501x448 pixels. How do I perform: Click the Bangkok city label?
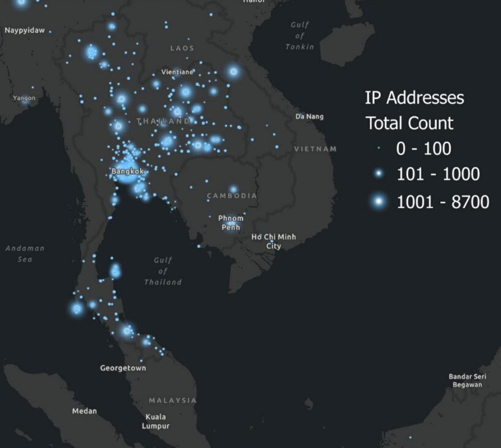point(128,171)
